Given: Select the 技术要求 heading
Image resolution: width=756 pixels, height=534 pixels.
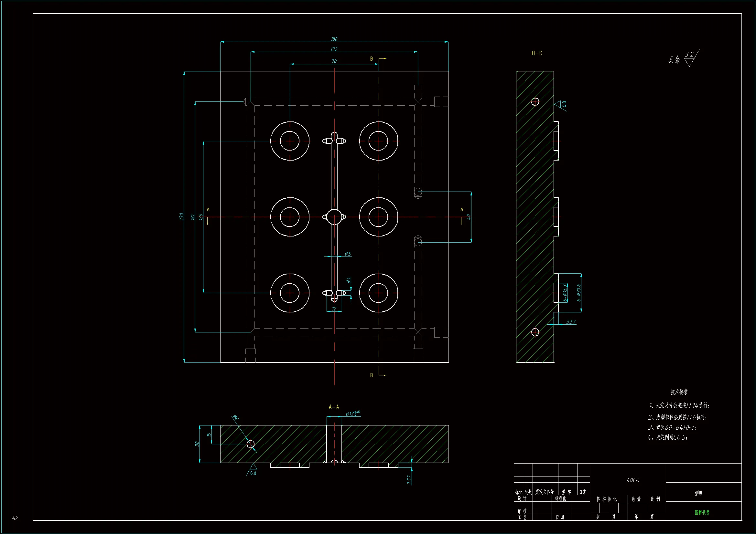Looking at the screenshot, I should pos(679,392).
